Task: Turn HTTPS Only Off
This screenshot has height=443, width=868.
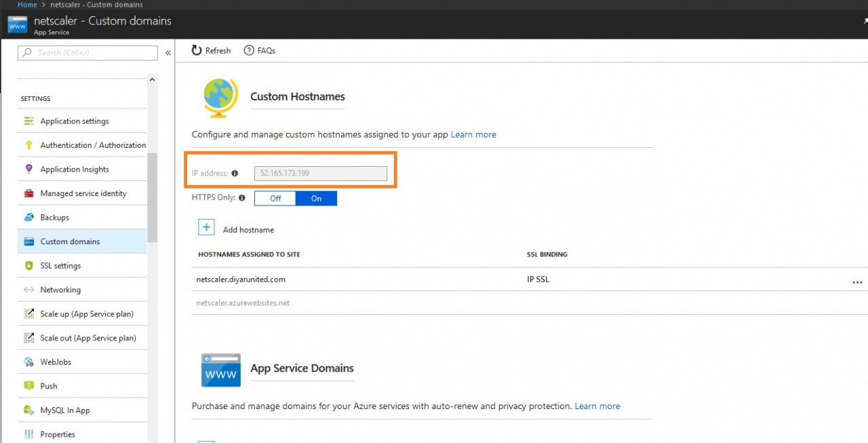Action: [x=275, y=198]
